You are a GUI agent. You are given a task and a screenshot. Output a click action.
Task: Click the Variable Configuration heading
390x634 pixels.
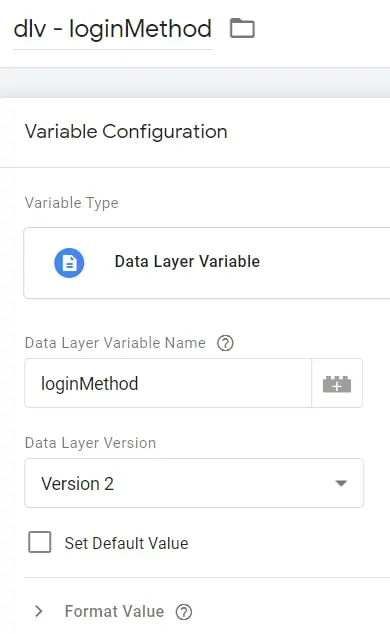click(126, 132)
